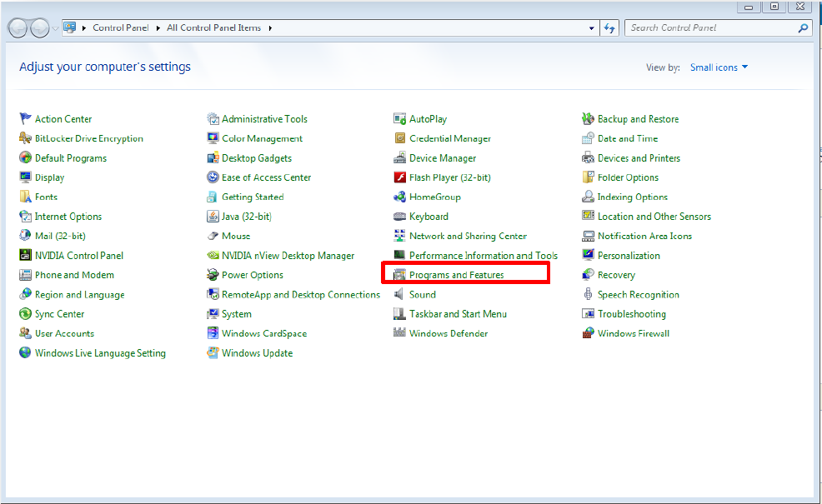Image resolution: width=822 pixels, height=504 pixels.
Task: Open Personalization settings
Action: (x=629, y=256)
